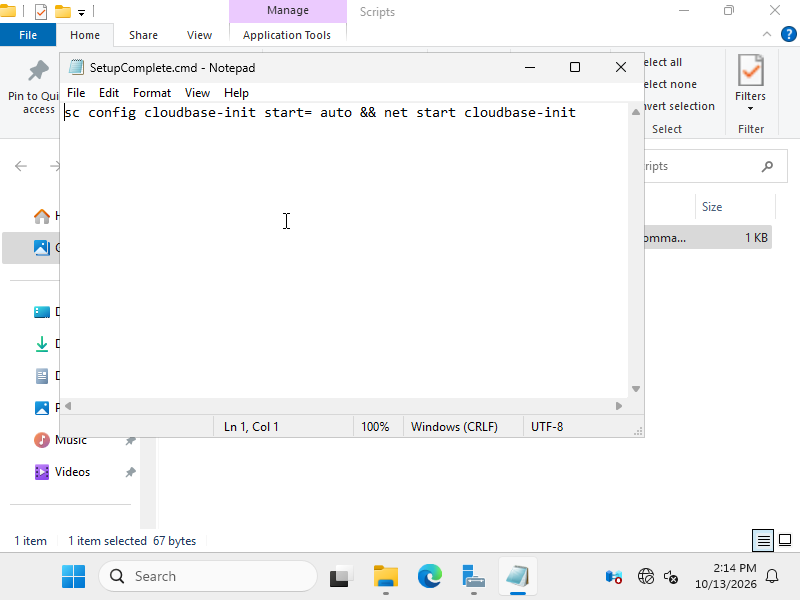Image resolution: width=800 pixels, height=600 pixels.
Task: Select the 1 KB file row in Explorer
Action: pos(708,238)
